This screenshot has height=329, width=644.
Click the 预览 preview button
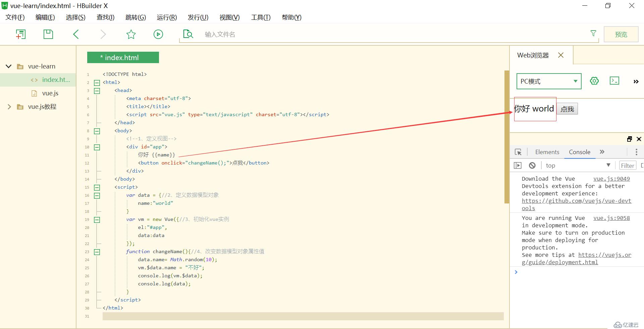[x=621, y=34]
